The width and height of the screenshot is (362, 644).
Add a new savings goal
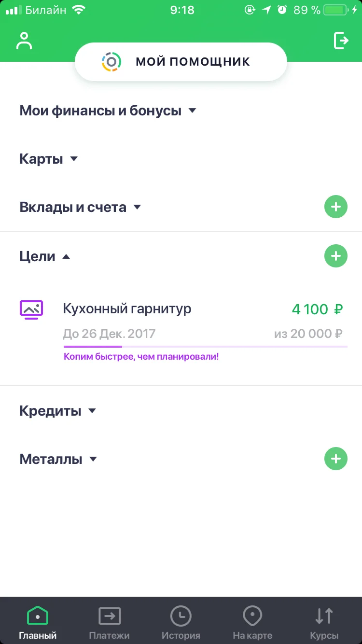click(x=335, y=256)
